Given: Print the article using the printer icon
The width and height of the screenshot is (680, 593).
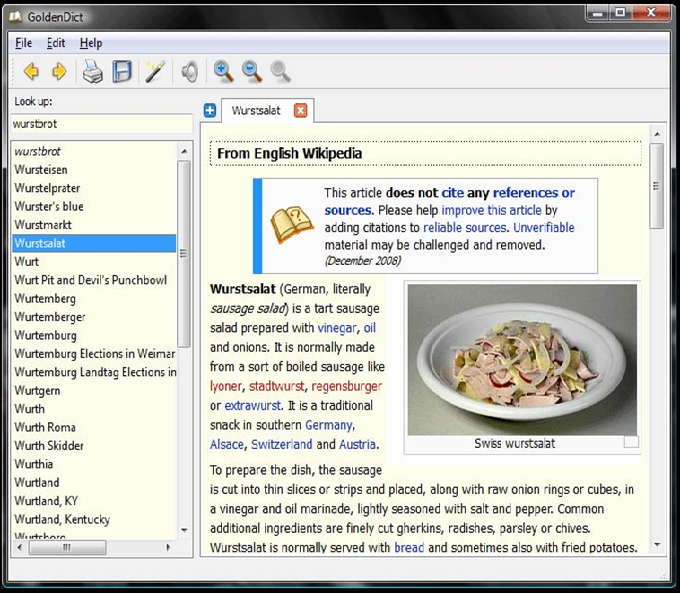Looking at the screenshot, I should (x=93, y=71).
